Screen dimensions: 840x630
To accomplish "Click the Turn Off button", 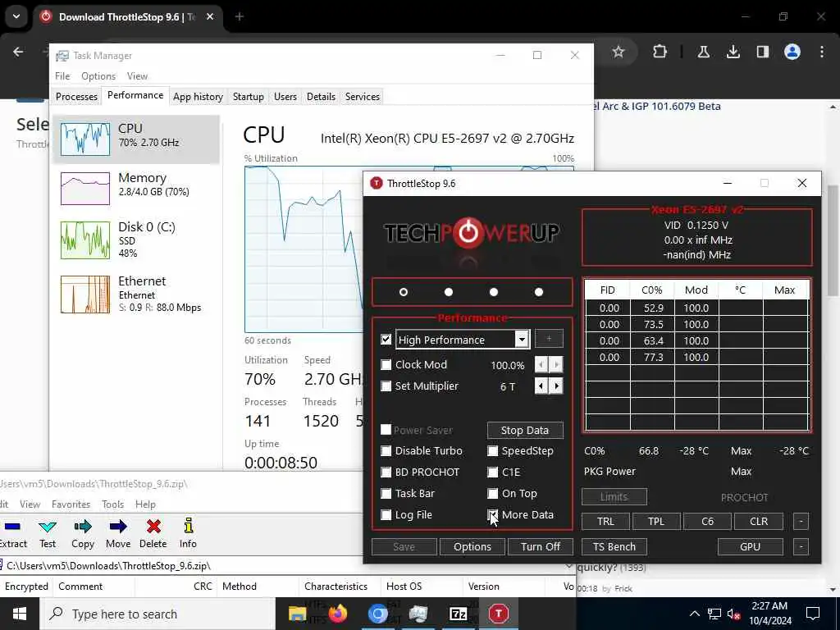I will tap(540, 546).
